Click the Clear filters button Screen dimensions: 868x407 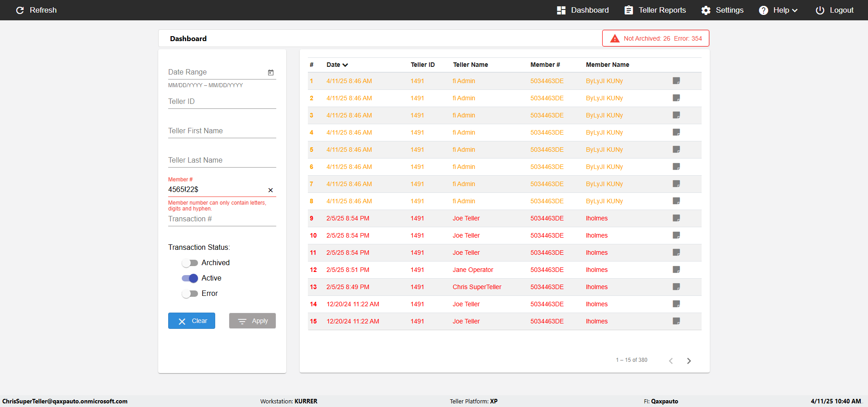pyautogui.click(x=192, y=321)
